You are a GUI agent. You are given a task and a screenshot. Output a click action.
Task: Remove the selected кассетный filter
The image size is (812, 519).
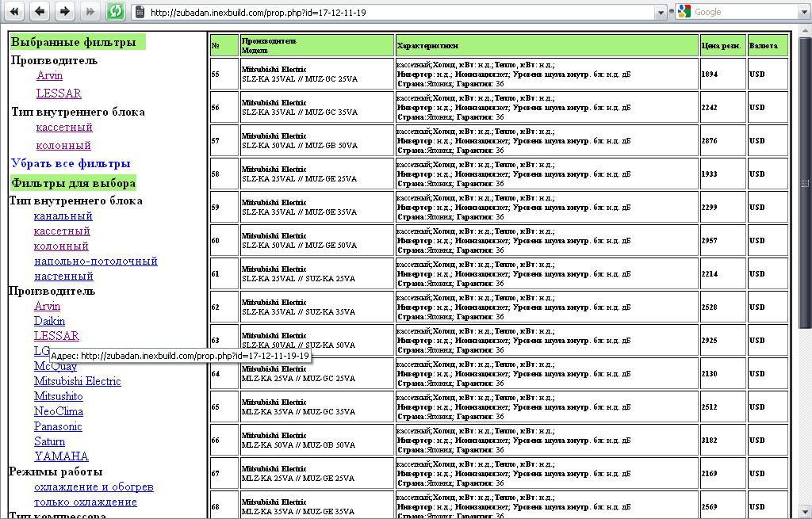coord(64,128)
